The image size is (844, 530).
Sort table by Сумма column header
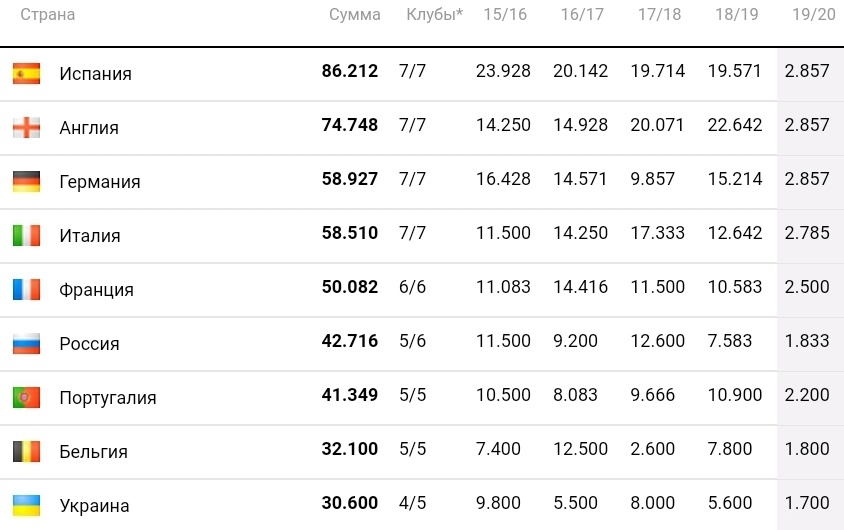355,15
